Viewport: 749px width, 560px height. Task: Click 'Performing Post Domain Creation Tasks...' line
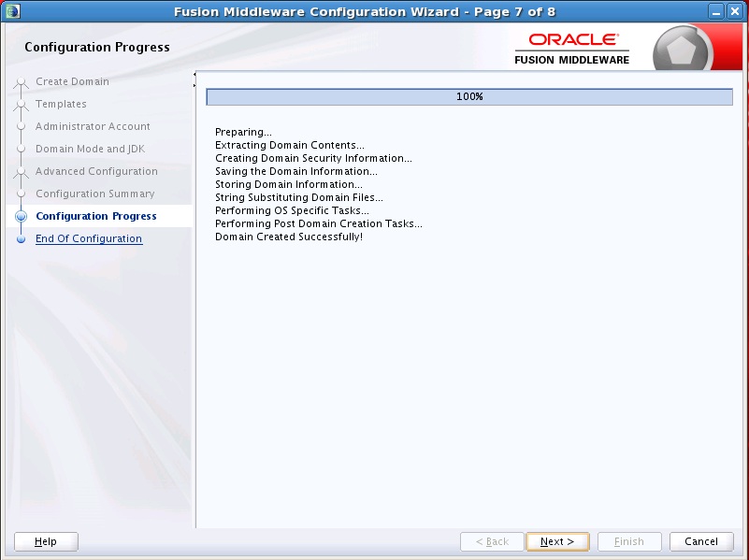[x=319, y=223]
